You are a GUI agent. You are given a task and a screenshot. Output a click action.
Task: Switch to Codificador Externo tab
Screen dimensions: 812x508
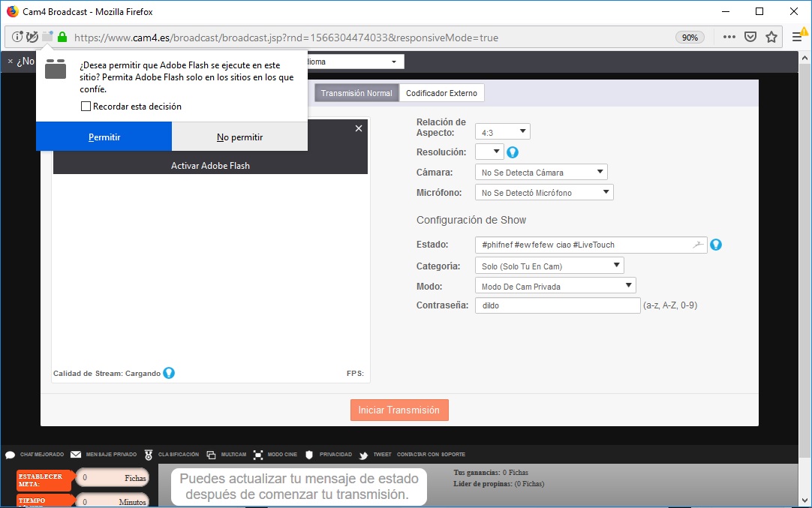pyautogui.click(x=441, y=93)
